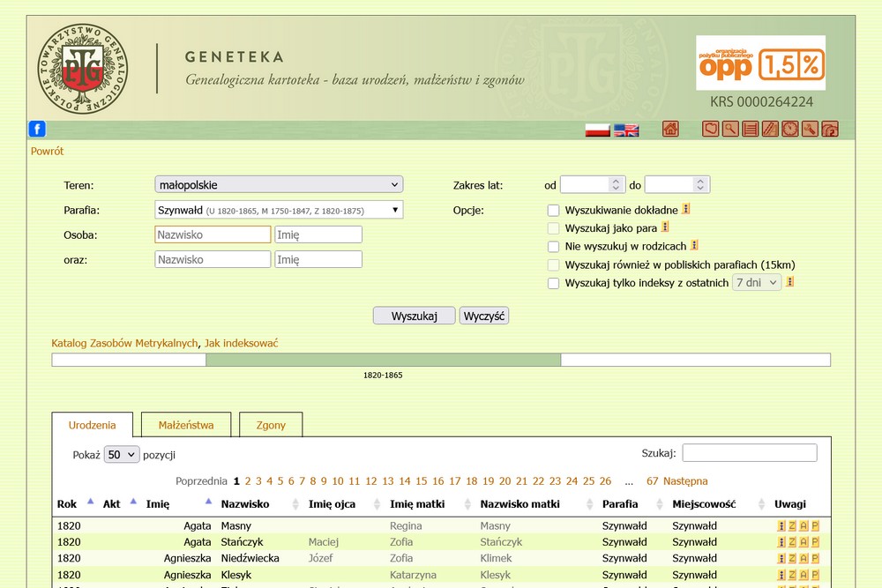Open the clock icon in toolbar
882x588 pixels.
(789, 130)
